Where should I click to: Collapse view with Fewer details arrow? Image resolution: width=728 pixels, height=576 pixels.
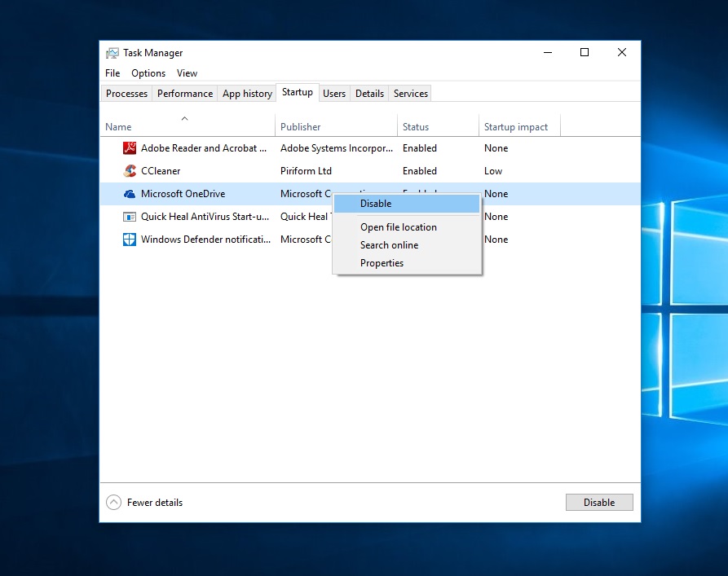[114, 503]
